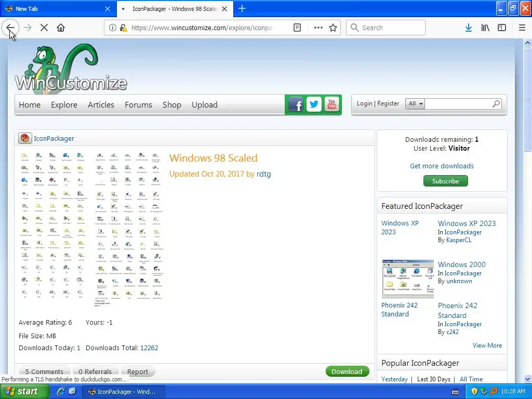Open a new tab with the plus button
The height and width of the screenshot is (399, 532).
pos(242,8)
